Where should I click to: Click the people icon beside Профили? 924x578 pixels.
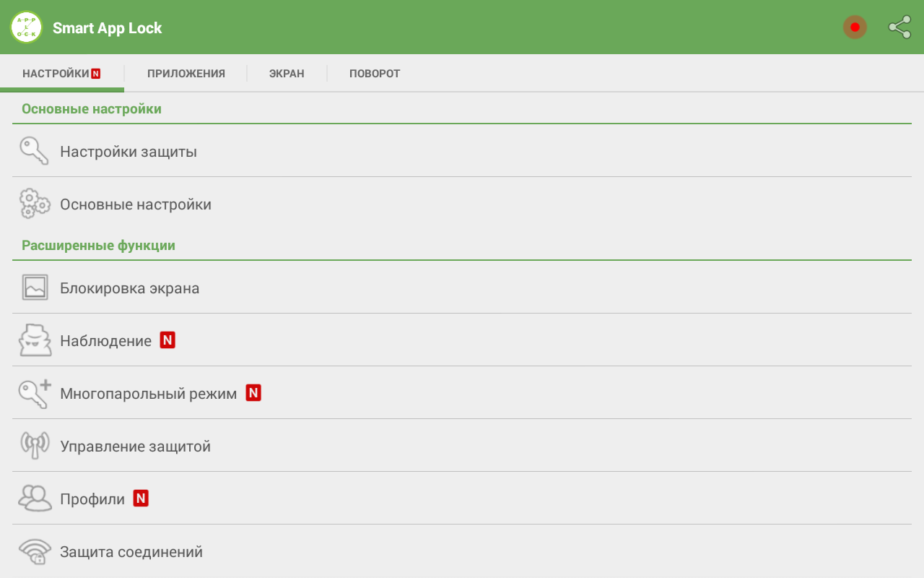click(x=35, y=499)
